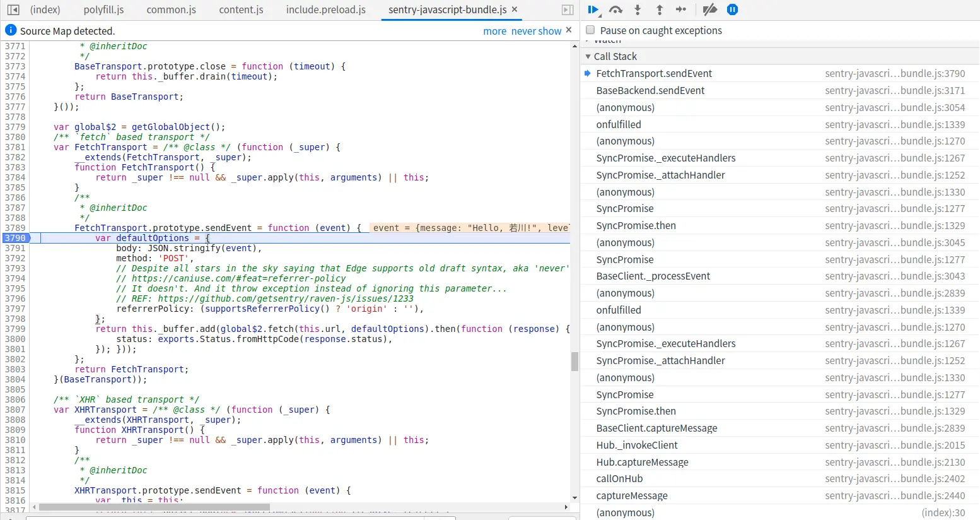Open bundle.js:3790 source location link
Screen dimensions: 980x520
895,73
